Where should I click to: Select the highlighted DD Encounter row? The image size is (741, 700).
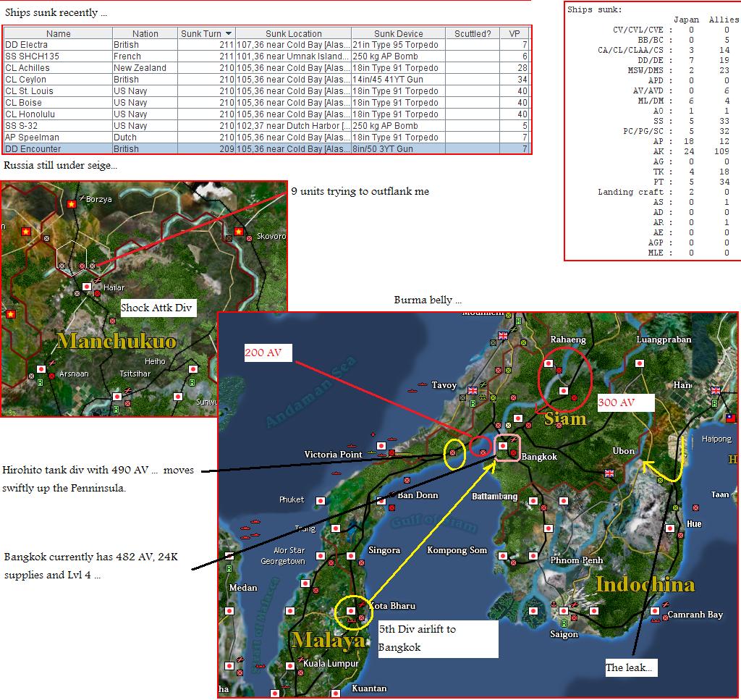click(x=267, y=149)
